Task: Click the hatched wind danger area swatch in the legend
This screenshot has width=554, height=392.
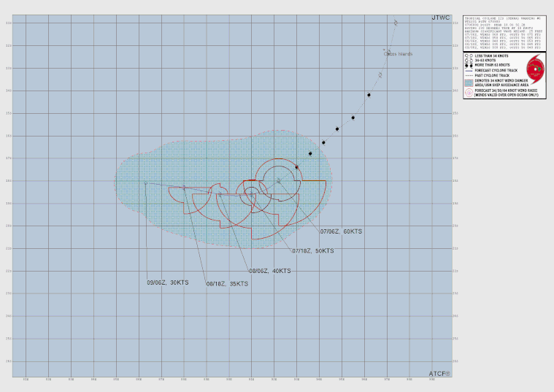Action: coord(469,83)
